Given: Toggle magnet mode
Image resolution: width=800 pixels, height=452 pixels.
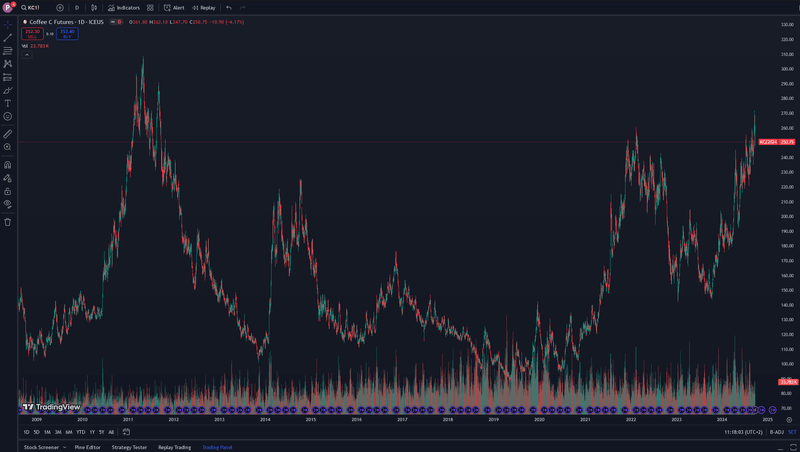Looking at the screenshot, I should pyautogui.click(x=8, y=165).
